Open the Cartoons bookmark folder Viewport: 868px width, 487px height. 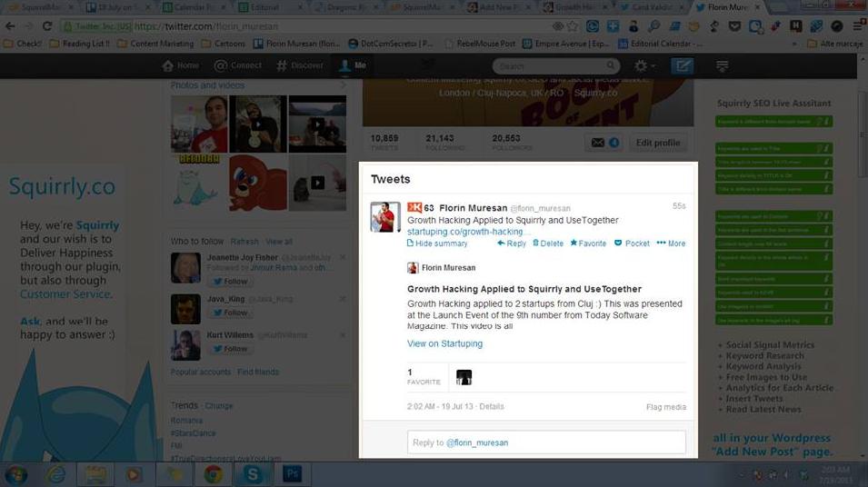224,44
